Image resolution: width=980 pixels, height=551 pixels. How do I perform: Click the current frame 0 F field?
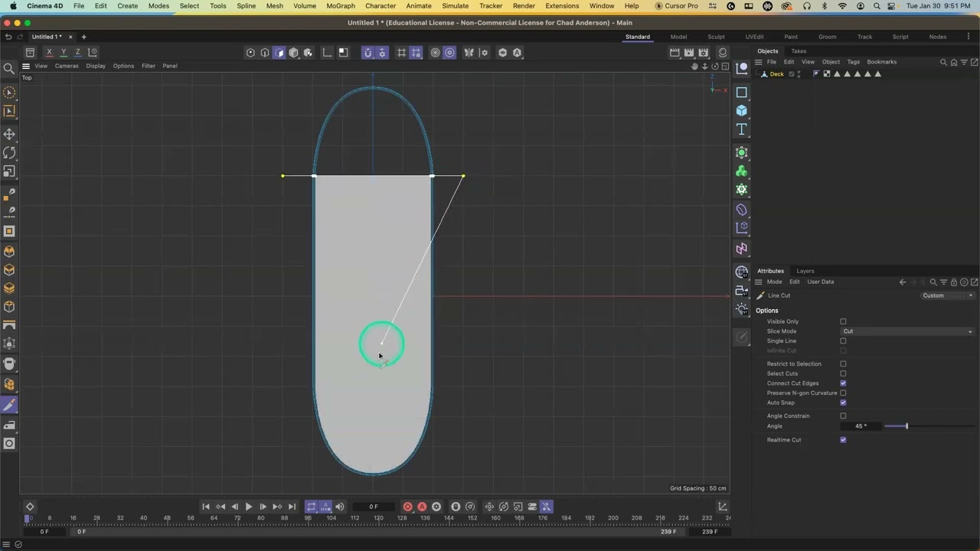point(374,507)
